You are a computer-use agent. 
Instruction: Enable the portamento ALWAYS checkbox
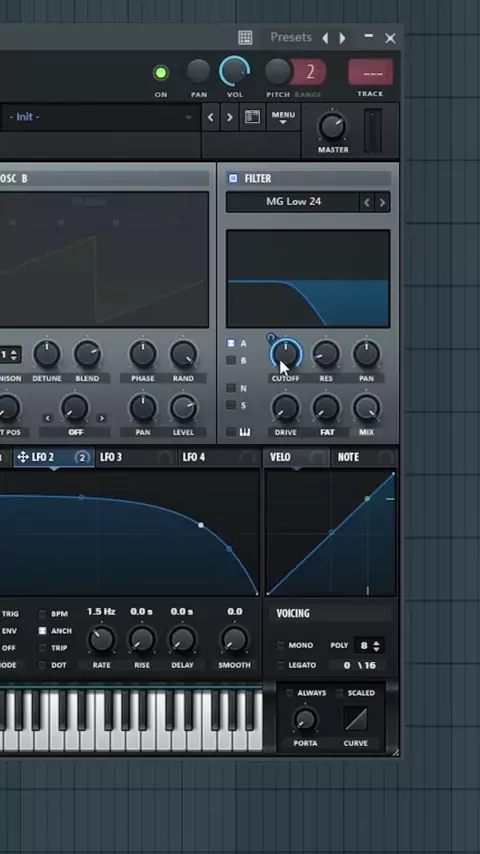tap(290, 693)
